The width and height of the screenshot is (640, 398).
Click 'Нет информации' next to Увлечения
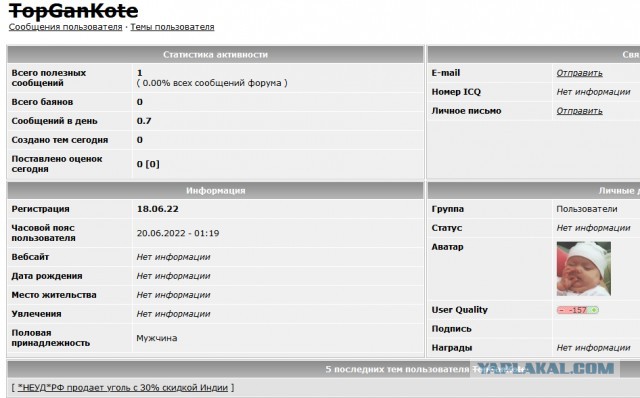pos(173,314)
